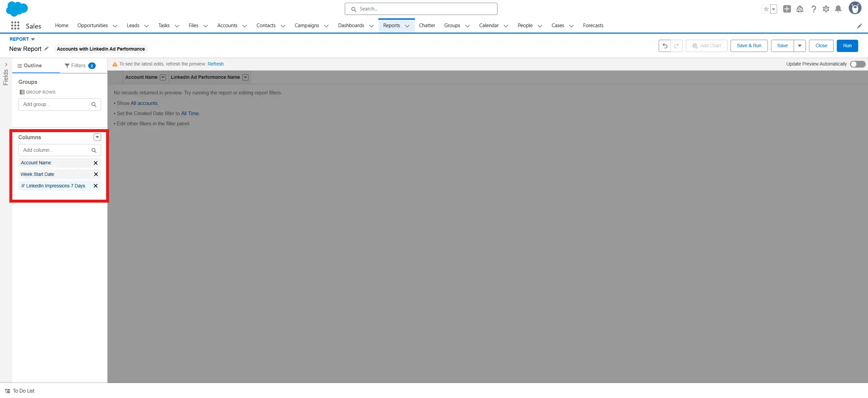Image resolution: width=868 pixels, height=398 pixels.
Task: Open Account Name column header menu
Action: 163,77
